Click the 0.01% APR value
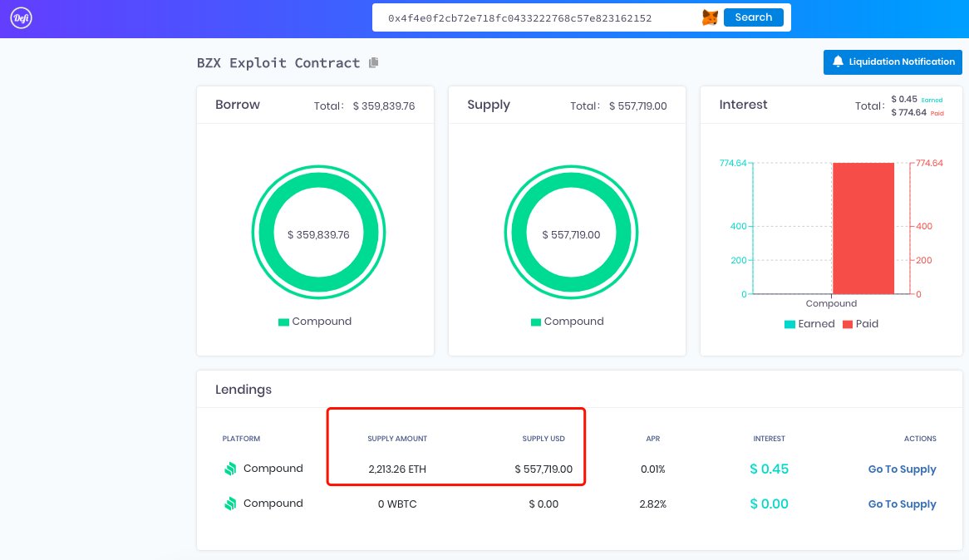The width and height of the screenshot is (969, 560). click(653, 469)
